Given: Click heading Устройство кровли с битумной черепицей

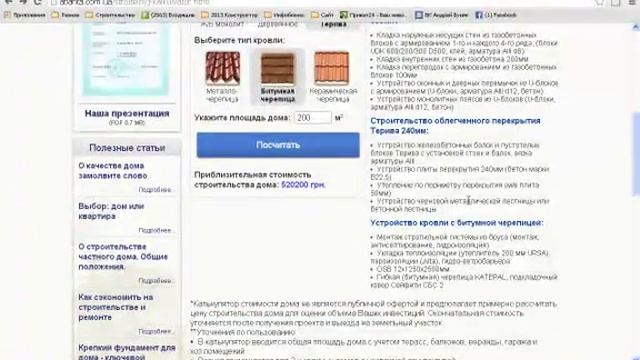Looking at the screenshot, I should [x=457, y=223].
